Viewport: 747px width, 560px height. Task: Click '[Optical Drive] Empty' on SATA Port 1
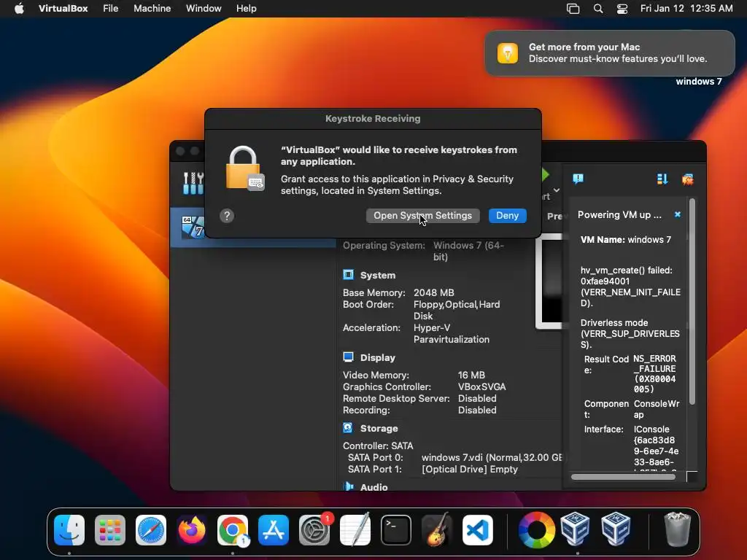click(470, 469)
